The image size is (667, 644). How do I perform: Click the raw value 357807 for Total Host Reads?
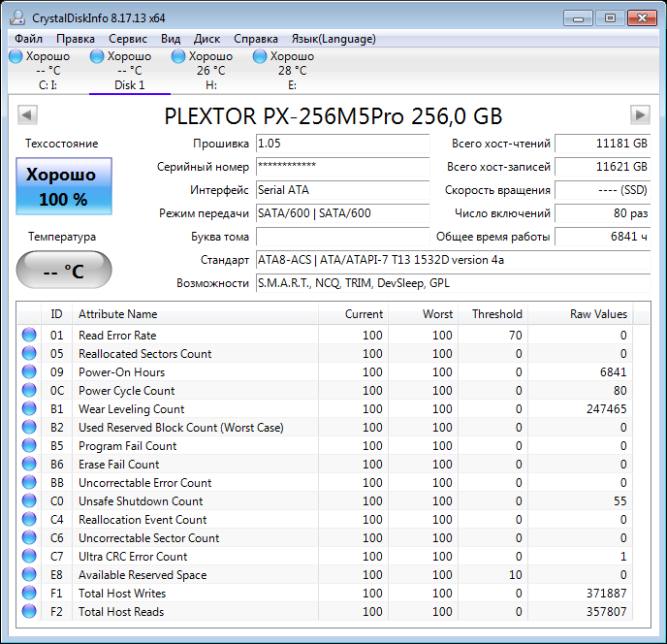coord(607,612)
